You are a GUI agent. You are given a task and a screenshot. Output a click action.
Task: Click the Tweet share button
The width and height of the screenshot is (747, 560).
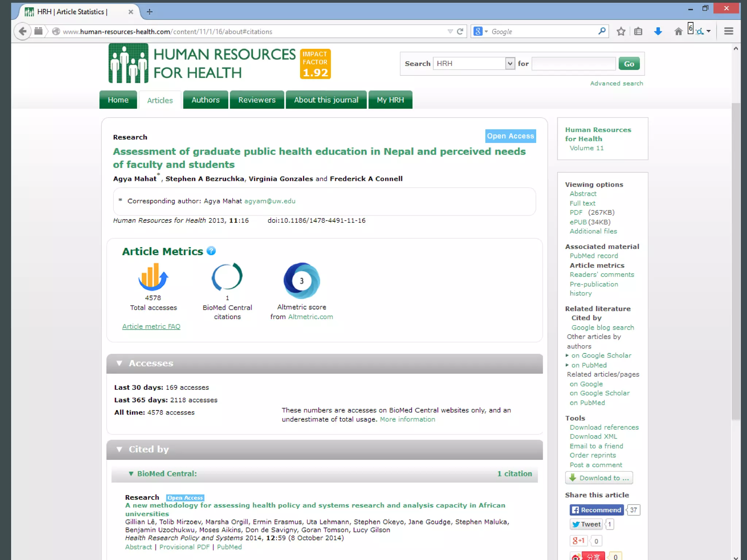(x=586, y=524)
